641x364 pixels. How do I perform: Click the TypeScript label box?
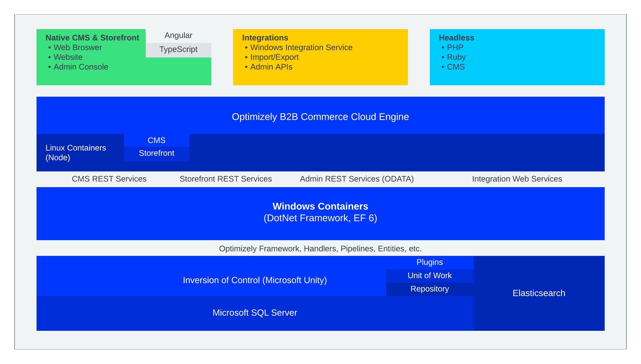pos(178,50)
